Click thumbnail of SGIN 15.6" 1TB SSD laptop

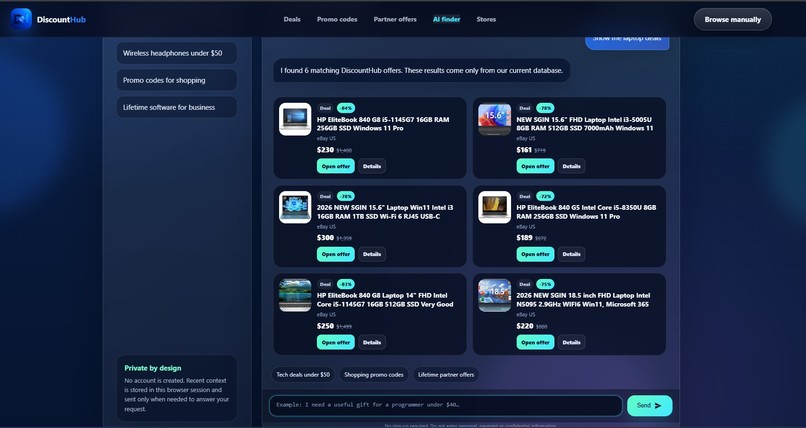[x=295, y=207]
